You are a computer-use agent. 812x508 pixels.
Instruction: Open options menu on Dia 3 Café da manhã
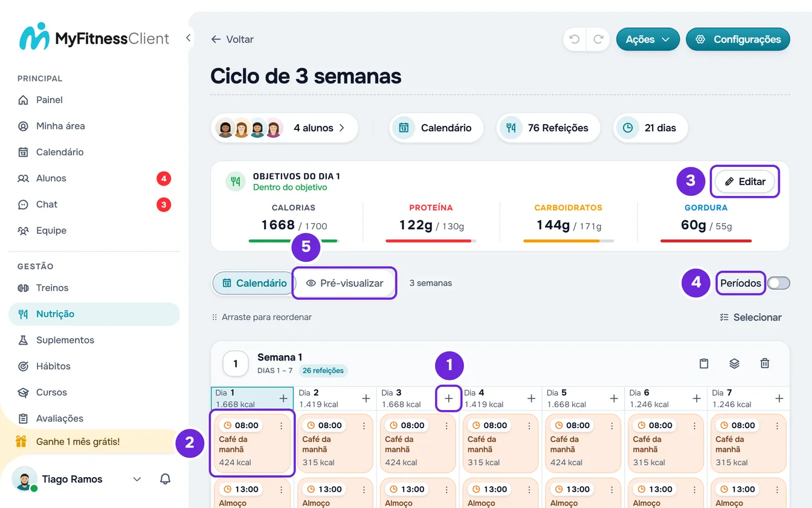point(446,426)
